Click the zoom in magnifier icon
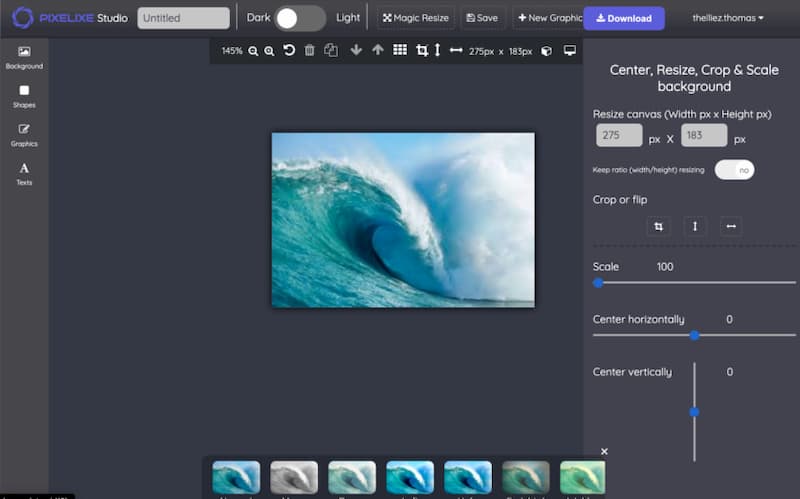This screenshot has height=499, width=800. (269, 51)
